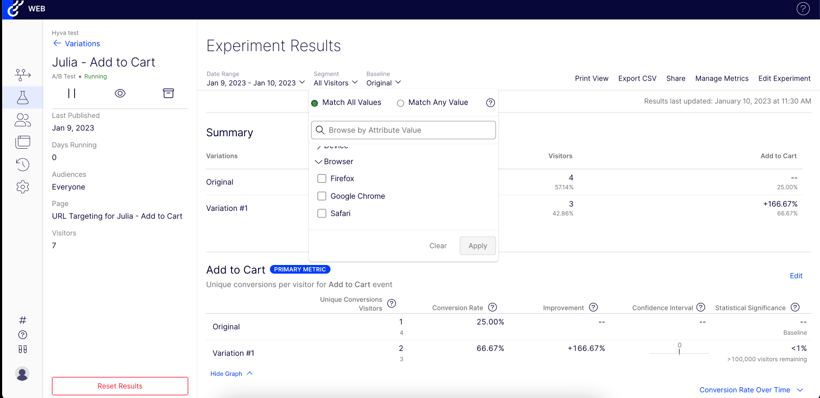Open the Date Range dropdown
Viewport: 820px width, 398px height.
(x=256, y=83)
